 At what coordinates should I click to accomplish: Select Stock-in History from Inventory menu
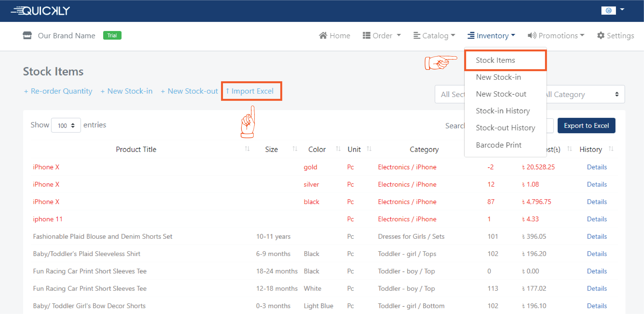[x=502, y=111]
